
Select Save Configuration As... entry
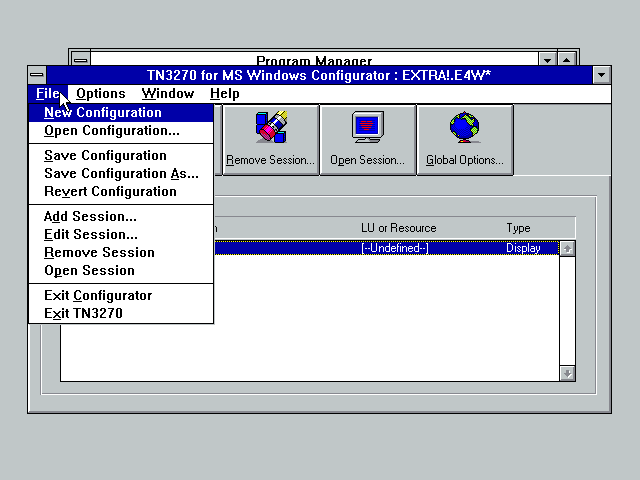(x=121, y=173)
